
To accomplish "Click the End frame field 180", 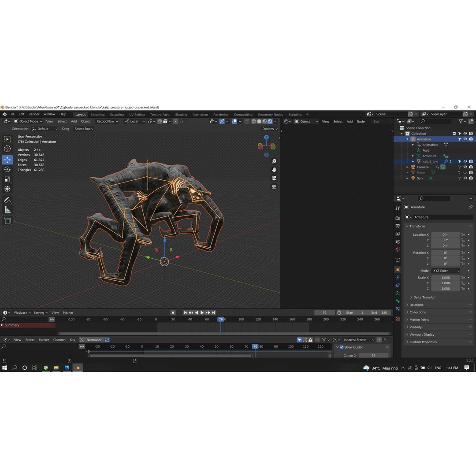I will pyautogui.click(x=379, y=312).
